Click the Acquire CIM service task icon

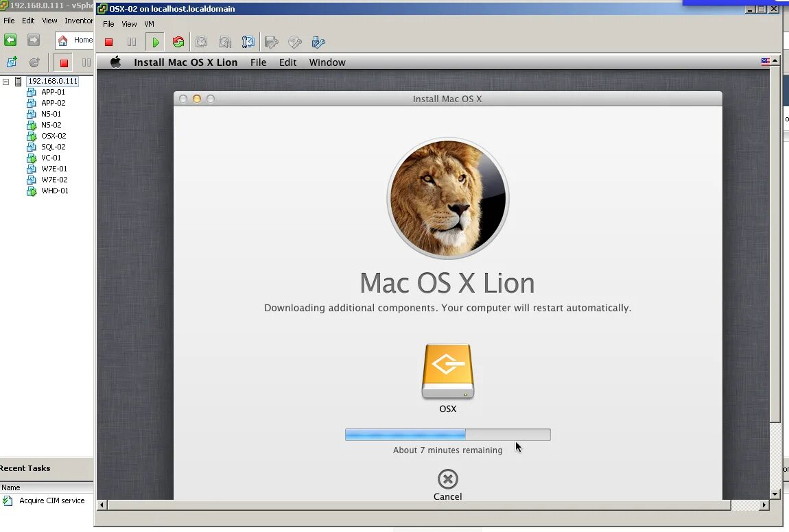[x=8, y=501]
